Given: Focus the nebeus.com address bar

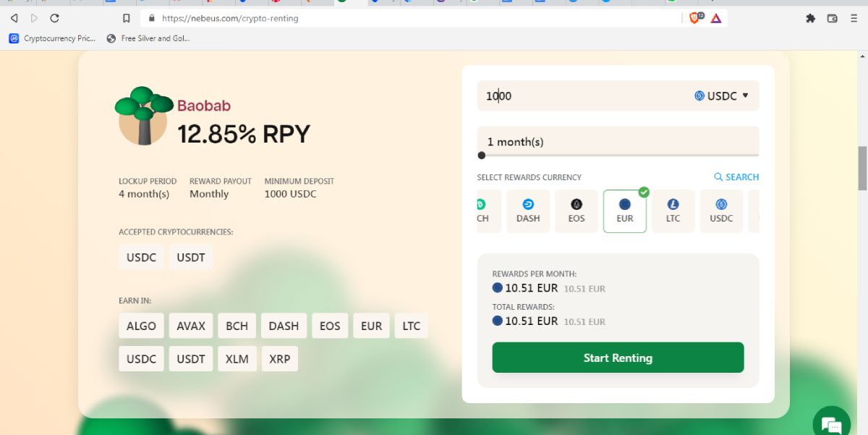Looking at the screenshot, I should pyautogui.click(x=412, y=18).
